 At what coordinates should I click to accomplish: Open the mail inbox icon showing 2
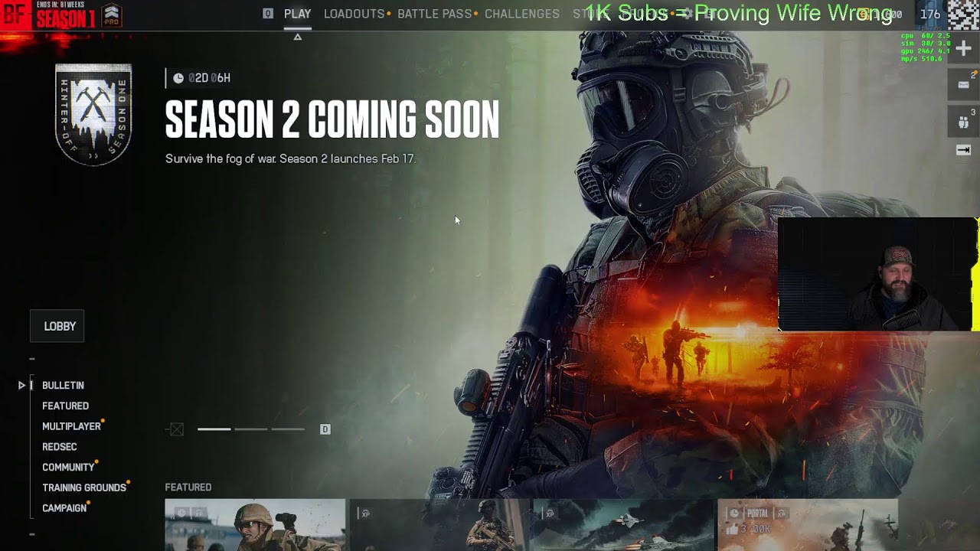964,84
